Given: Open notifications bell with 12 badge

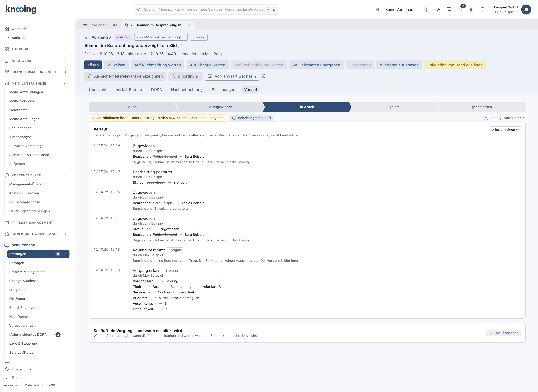Looking at the screenshot, I should (x=460, y=10).
